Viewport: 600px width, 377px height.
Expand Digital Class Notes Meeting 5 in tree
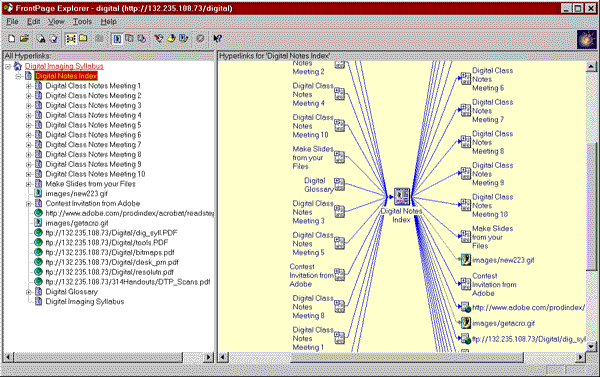pyautogui.click(x=28, y=125)
